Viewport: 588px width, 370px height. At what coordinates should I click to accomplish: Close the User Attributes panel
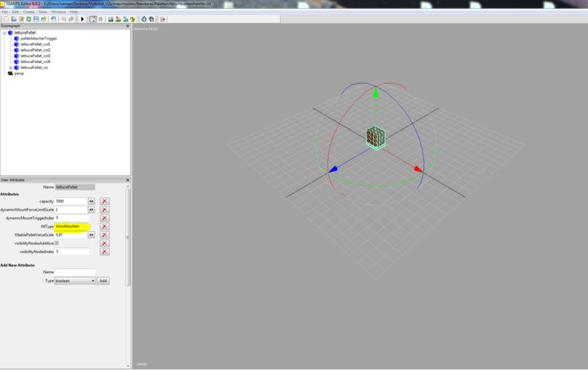pos(129,179)
